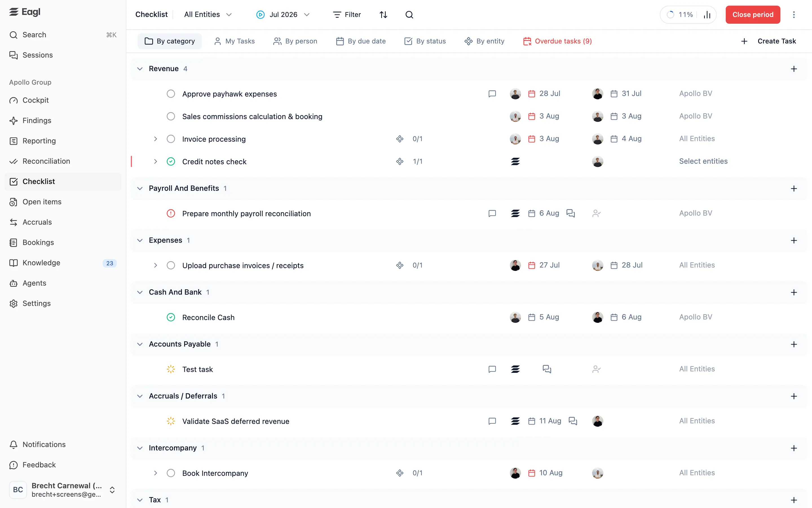Assign reviewer for Prepare monthly payroll reconciliation
This screenshot has width=812, height=508.
coord(597,213)
